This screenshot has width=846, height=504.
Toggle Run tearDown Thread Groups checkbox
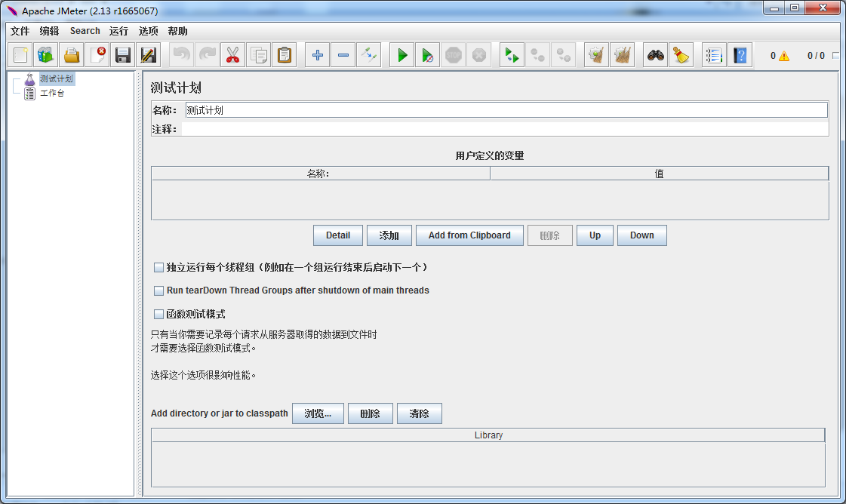pos(158,290)
